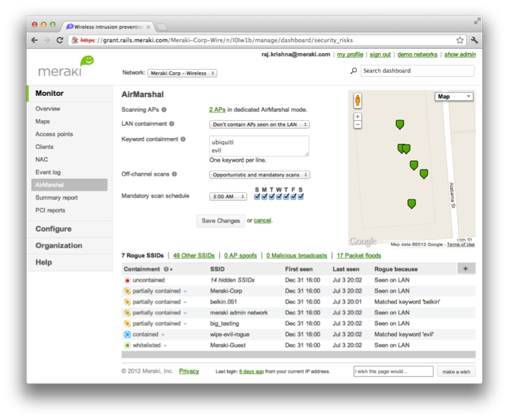Switch to the 49 Other SSIDs tab
The width and height of the screenshot is (509, 420).
[x=194, y=256]
